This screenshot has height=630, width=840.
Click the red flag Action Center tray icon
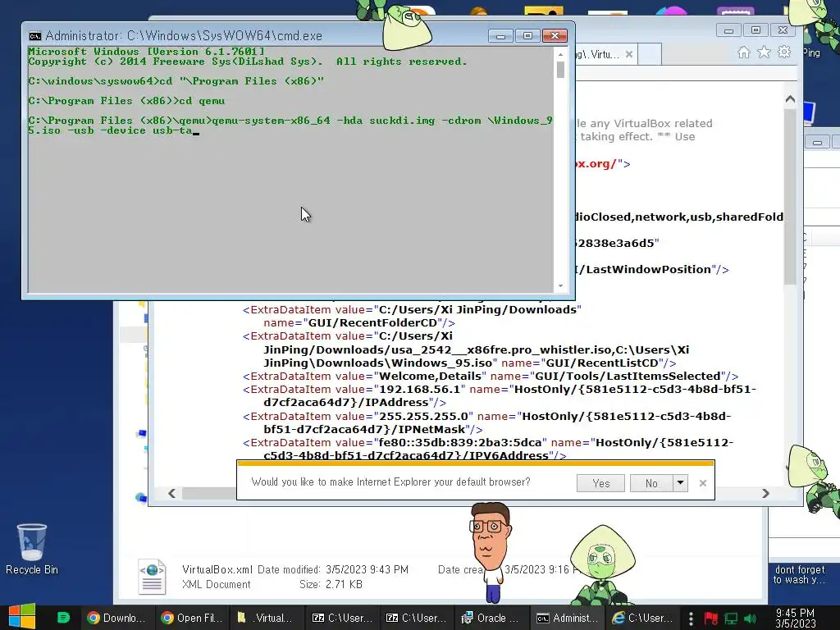[710, 619]
